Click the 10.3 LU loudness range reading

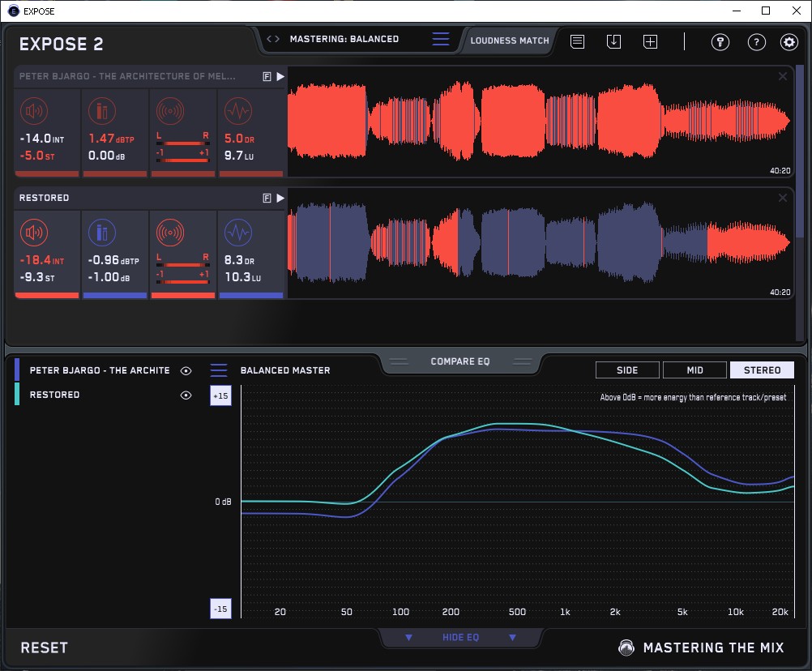243,277
